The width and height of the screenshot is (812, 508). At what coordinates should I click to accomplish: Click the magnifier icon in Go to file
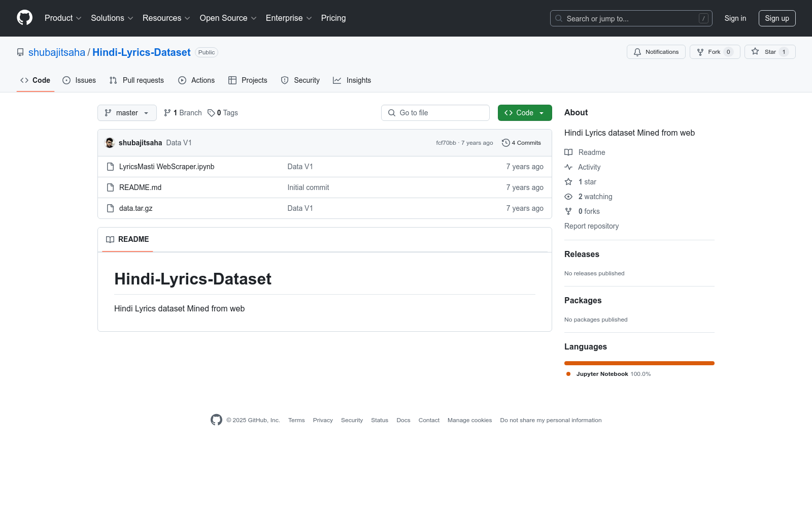(392, 113)
